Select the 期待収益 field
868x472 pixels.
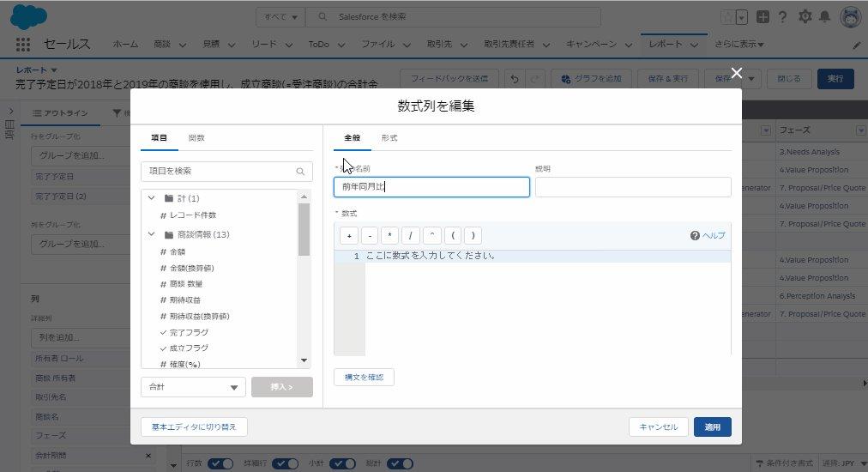pos(185,300)
